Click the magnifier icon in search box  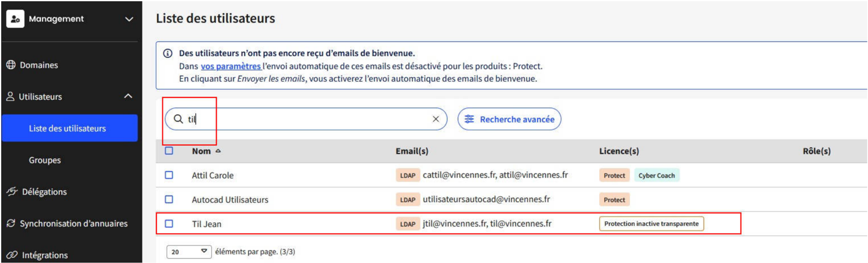[x=178, y=119]
